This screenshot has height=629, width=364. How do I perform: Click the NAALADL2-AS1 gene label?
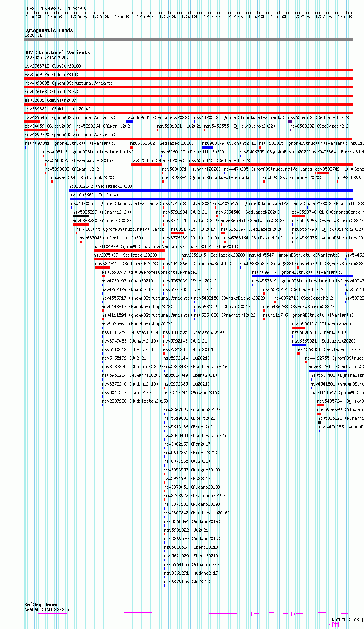coord(347,620)
